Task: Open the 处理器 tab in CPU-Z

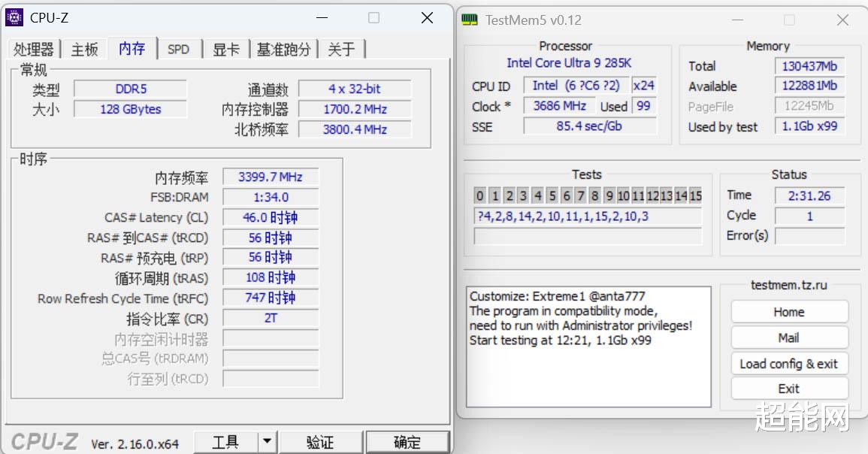Action: click(34, 50)
